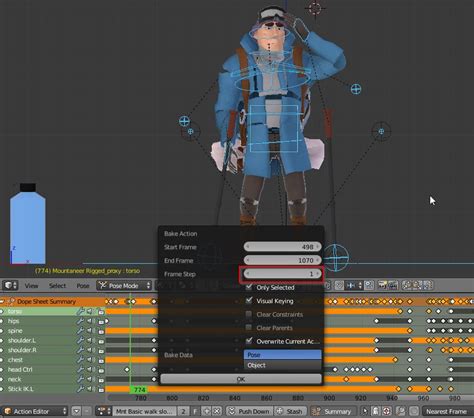The width and height of the screenshot is (474, 418).
Task: Open the Select menu in 3D viewport header
Action: [x=57, y=286]
